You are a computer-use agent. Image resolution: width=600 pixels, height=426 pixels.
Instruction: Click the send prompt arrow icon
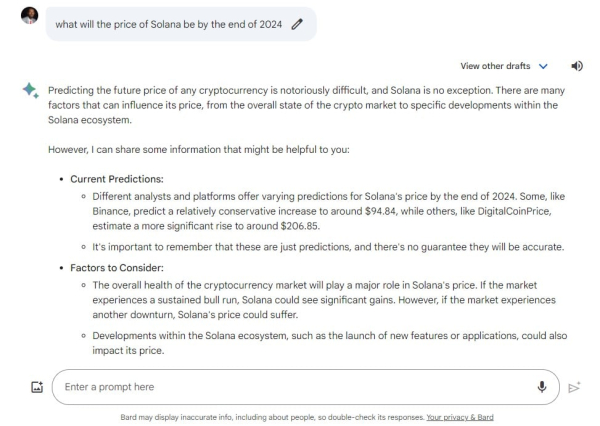coord(576,386)
